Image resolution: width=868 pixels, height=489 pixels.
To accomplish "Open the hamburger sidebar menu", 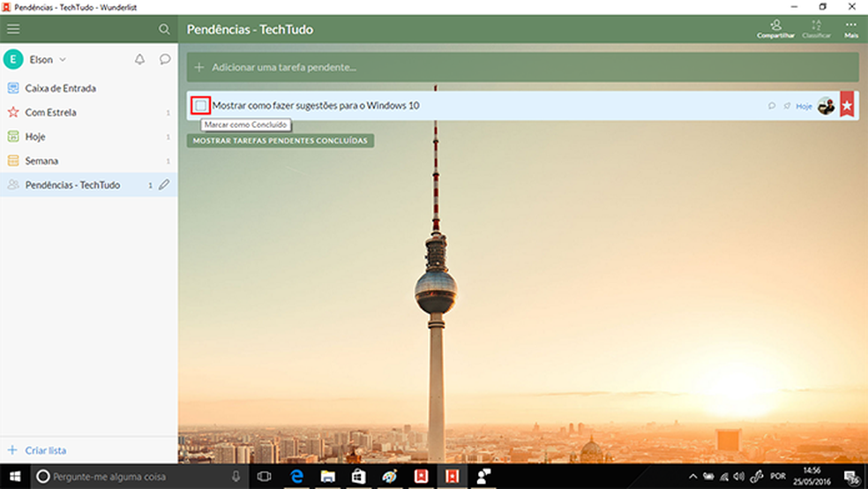I will 13,29.
